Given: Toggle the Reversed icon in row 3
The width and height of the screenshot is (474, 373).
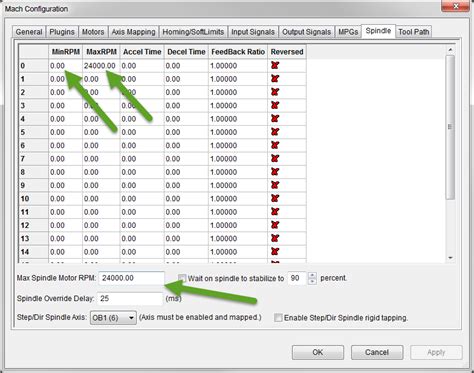Looking at the screenshot, I should pos(275,105).
